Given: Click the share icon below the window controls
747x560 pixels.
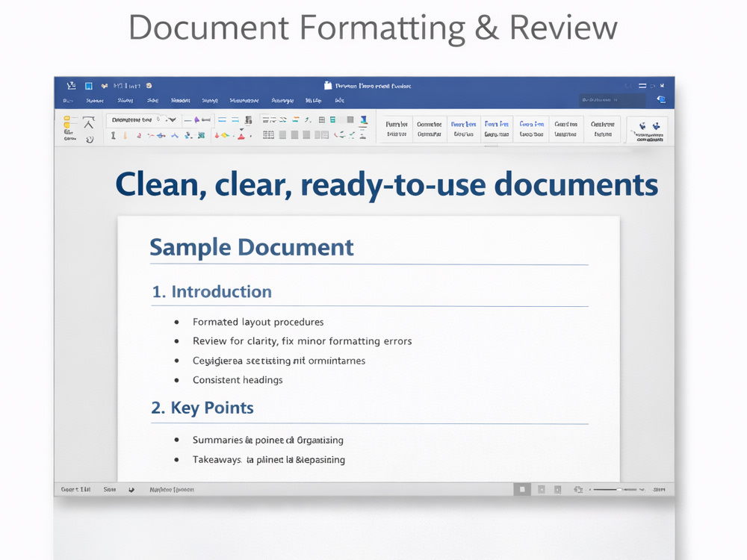Looking at the screenshot, I should (x=661, y=99).
